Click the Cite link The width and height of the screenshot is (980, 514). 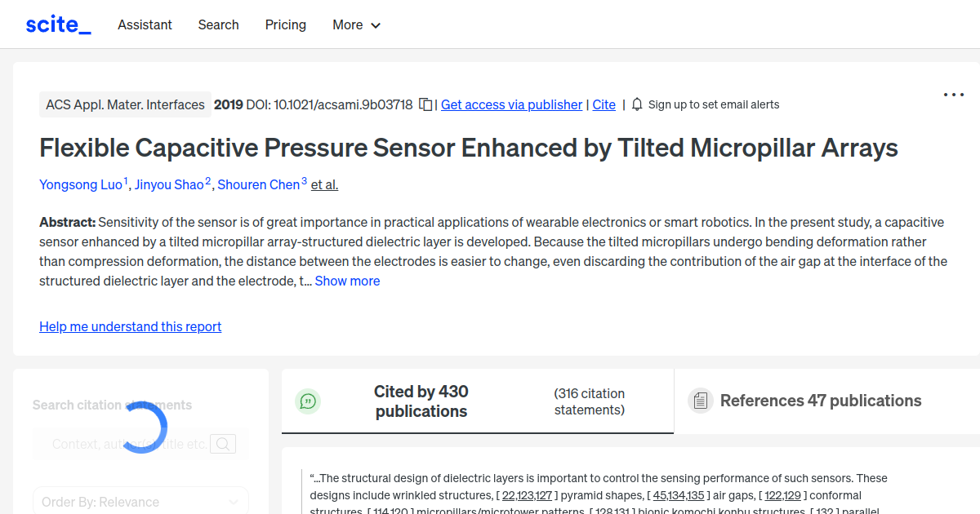(x=604, y=104)
